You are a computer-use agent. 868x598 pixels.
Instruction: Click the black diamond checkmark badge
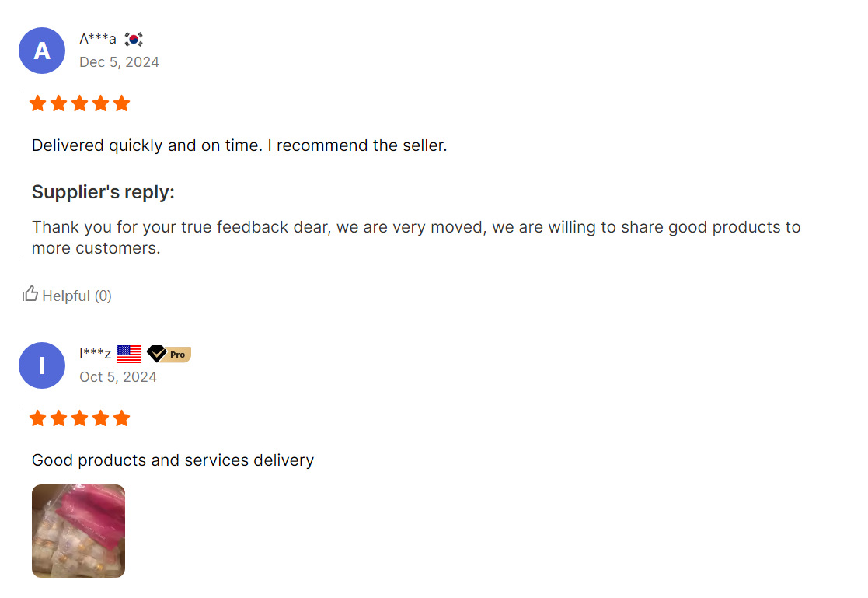coord(156,355)
